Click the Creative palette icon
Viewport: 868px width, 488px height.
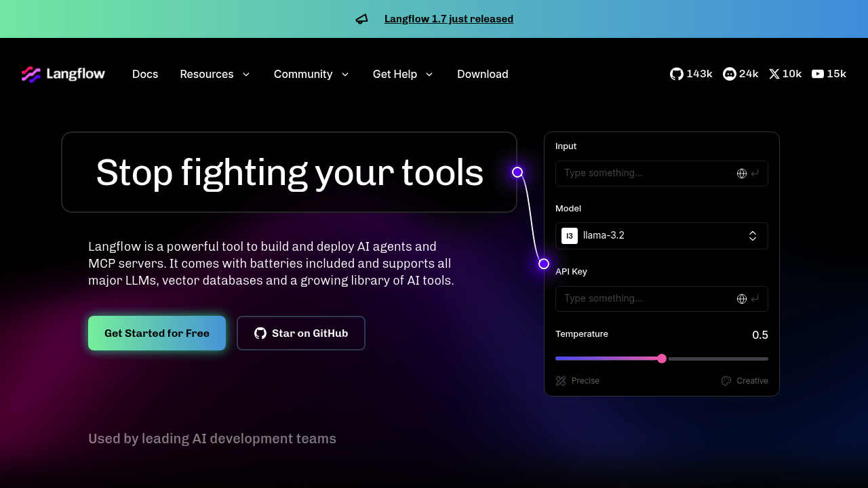pyautogui.click(x=726, y=380)
